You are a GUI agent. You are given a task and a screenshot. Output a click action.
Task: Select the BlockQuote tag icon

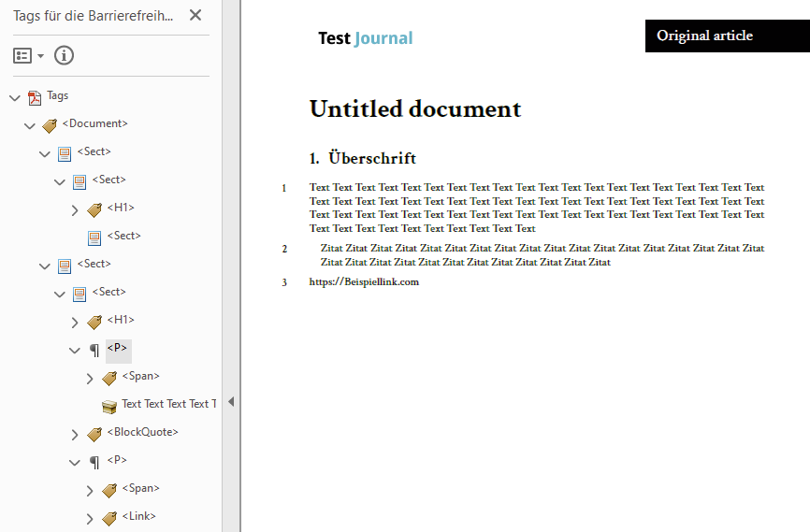[94, 434]
